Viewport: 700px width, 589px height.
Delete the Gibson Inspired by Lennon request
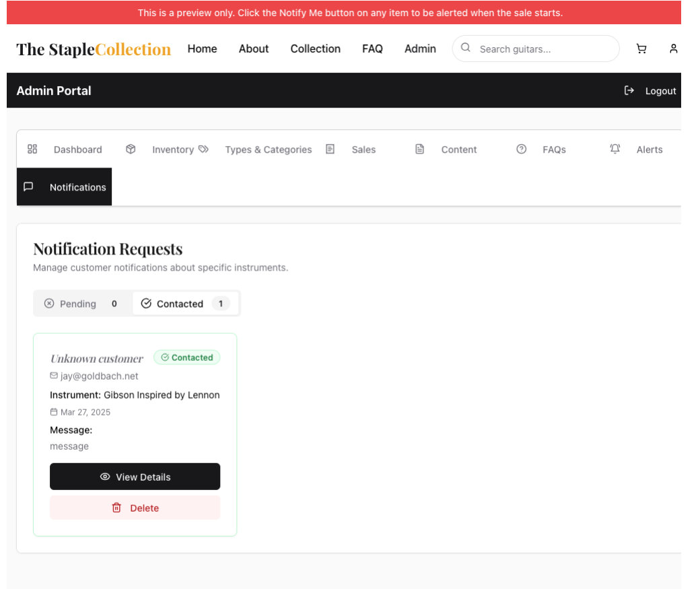135,508
